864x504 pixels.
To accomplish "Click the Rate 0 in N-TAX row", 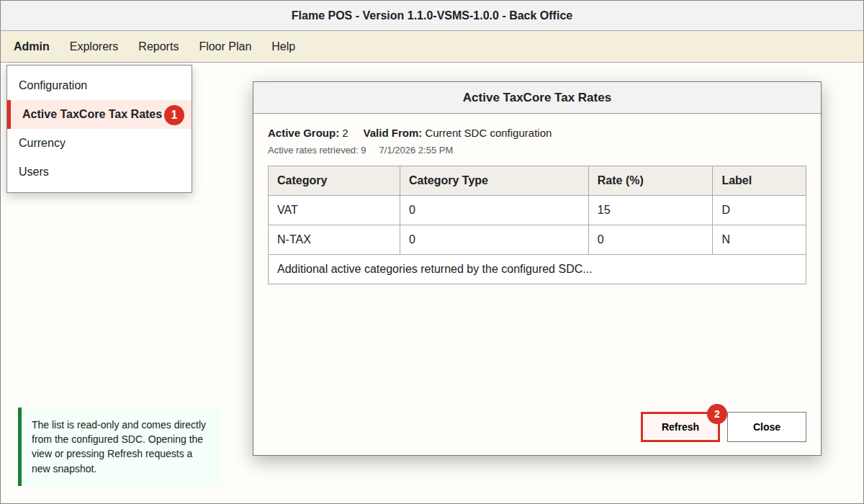I will click(x=651, y=240).
